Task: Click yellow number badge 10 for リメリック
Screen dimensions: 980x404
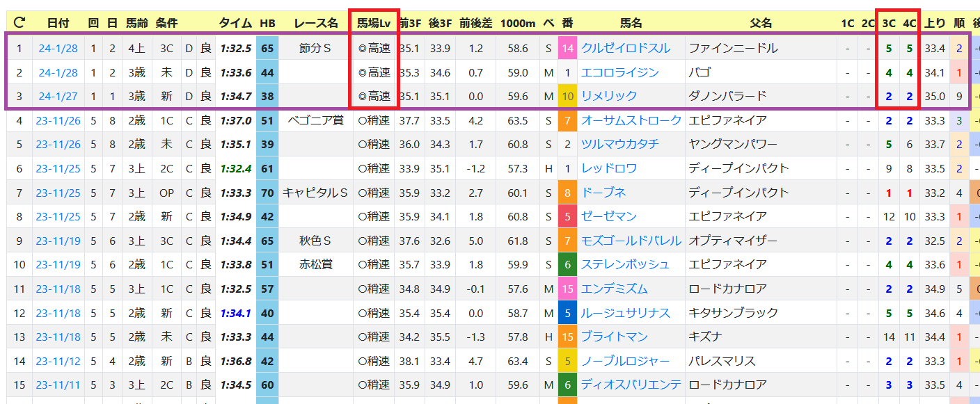Action: tap(568, 96)
